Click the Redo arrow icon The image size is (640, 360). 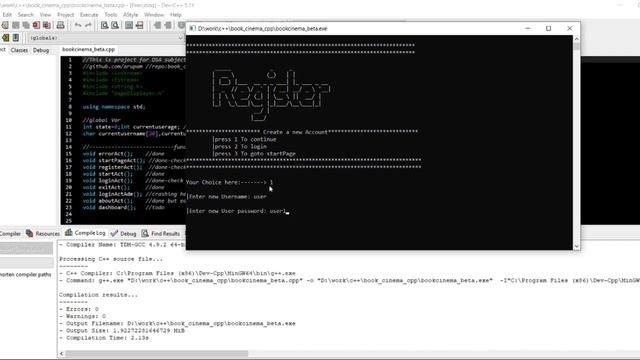point(88,25)
